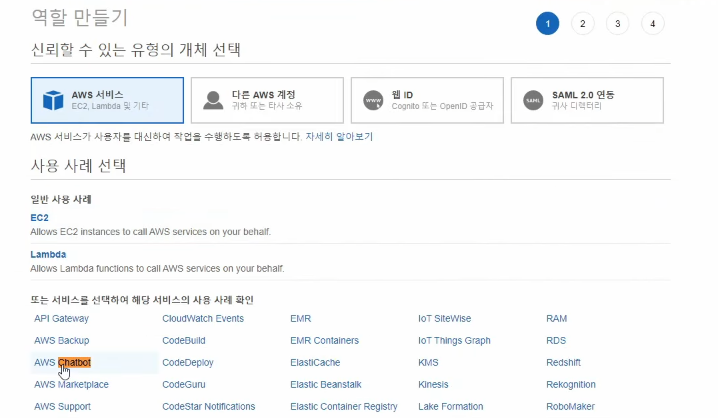Select CodeDeploy service
This screenshot has width=718, height=418.
188,363
